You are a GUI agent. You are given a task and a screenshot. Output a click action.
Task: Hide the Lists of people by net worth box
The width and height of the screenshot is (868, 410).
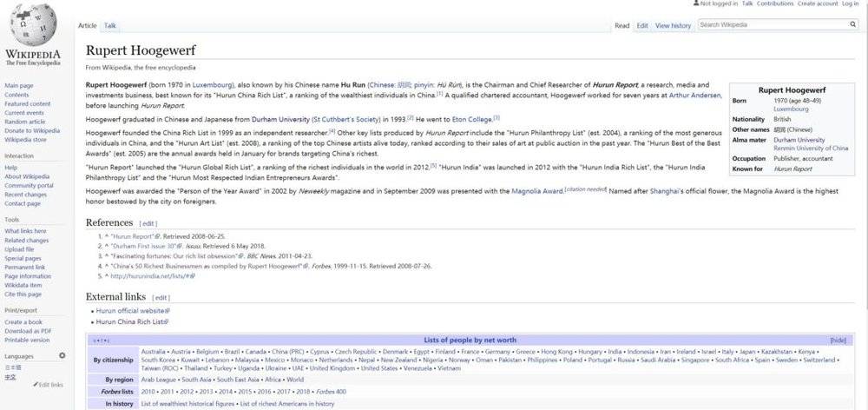pos(838,341)
